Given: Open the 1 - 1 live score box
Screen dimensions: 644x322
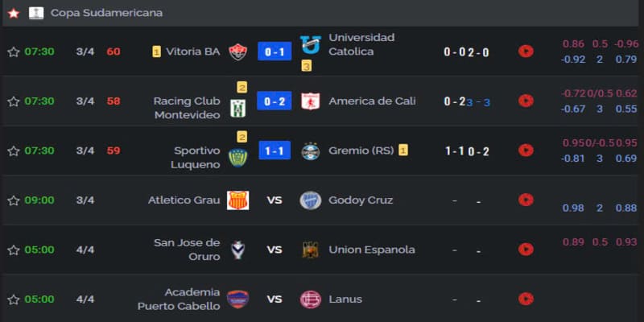Looking at the screenshot, I should tap(275, 151).
